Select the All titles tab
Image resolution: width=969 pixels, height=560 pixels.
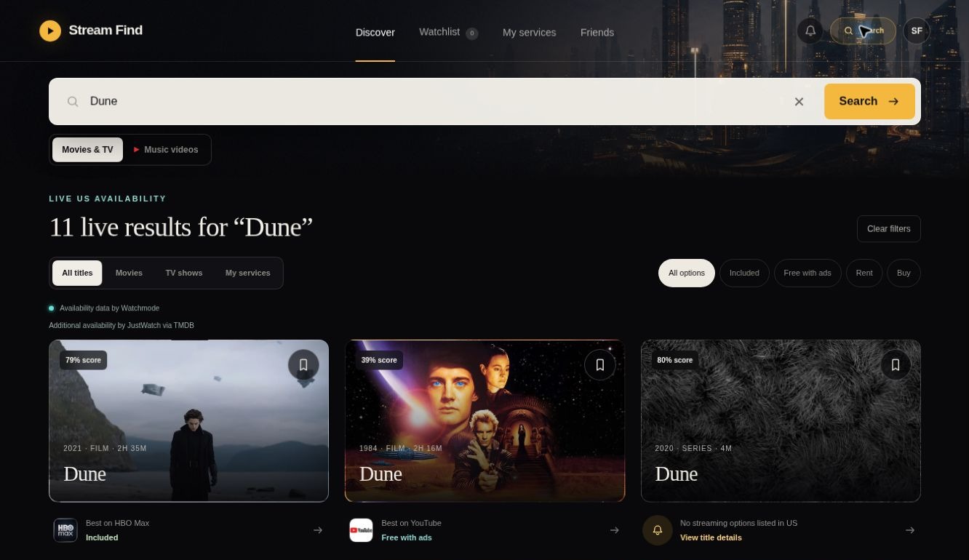click(x=77, y=273)
